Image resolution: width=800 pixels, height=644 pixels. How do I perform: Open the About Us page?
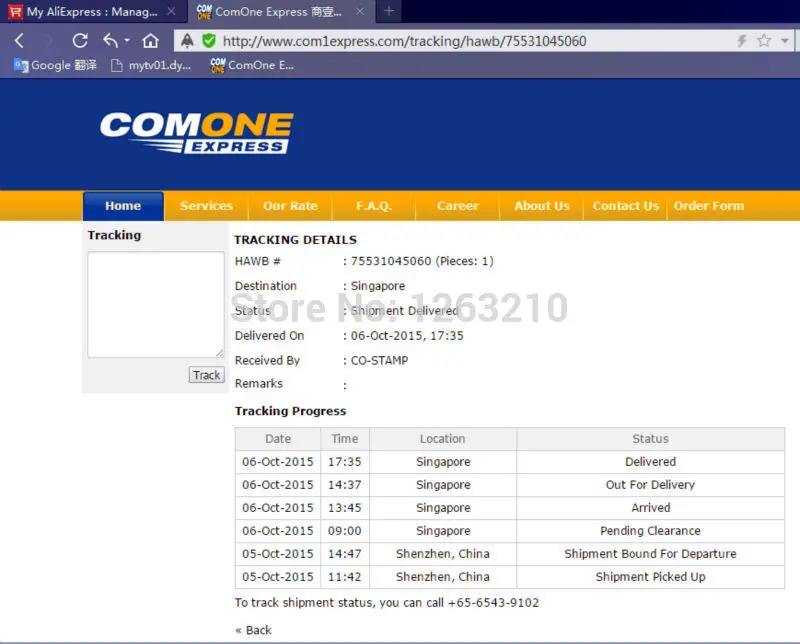[x=542, y=206]
